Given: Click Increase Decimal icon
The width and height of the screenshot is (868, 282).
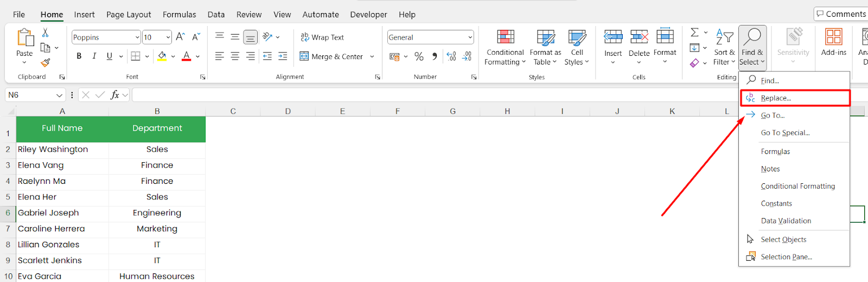Looking at the screenshot, I should pos(451,56).
